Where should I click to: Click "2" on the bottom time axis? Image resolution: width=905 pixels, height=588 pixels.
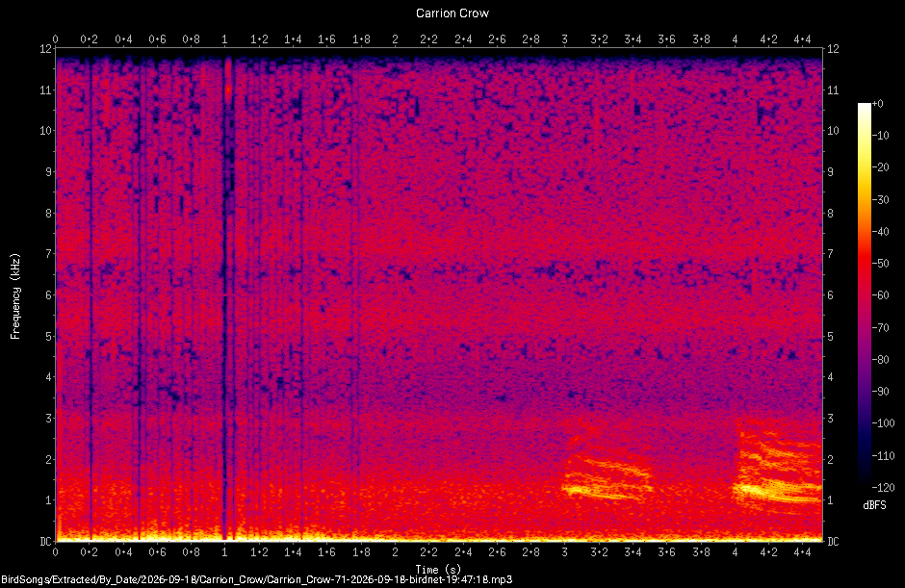(395, 552)
